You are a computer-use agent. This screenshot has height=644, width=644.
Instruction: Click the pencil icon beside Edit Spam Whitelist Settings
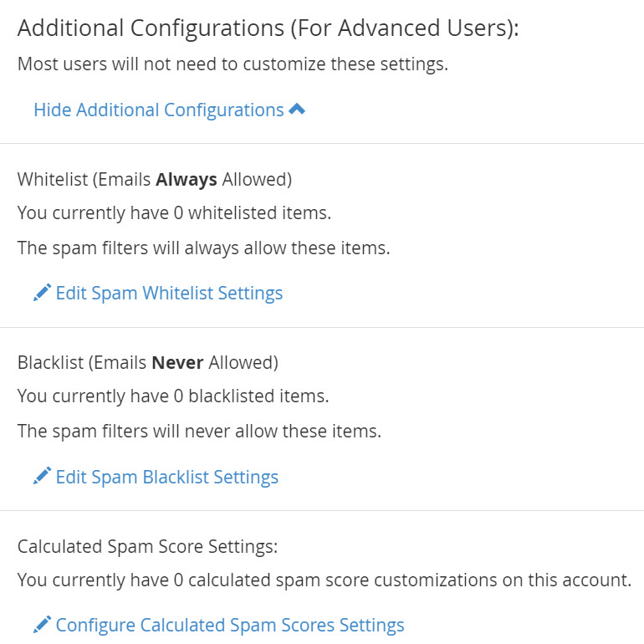point(42,294)
